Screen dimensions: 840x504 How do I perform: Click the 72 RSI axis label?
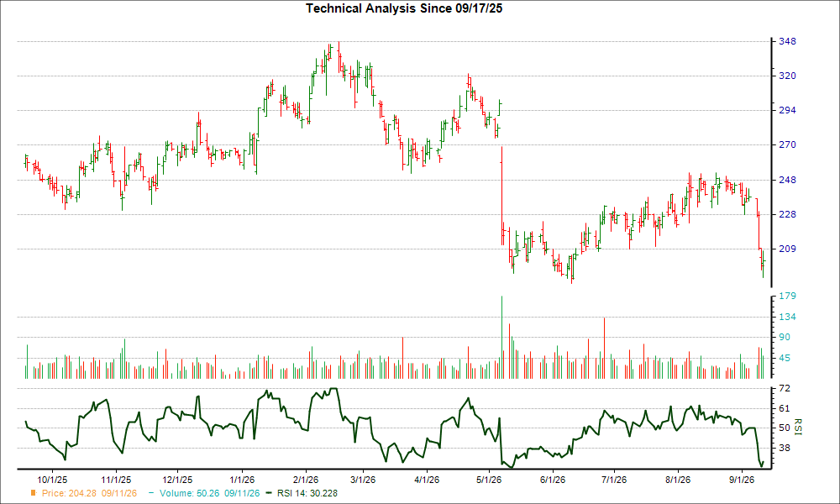coord(785,388)
